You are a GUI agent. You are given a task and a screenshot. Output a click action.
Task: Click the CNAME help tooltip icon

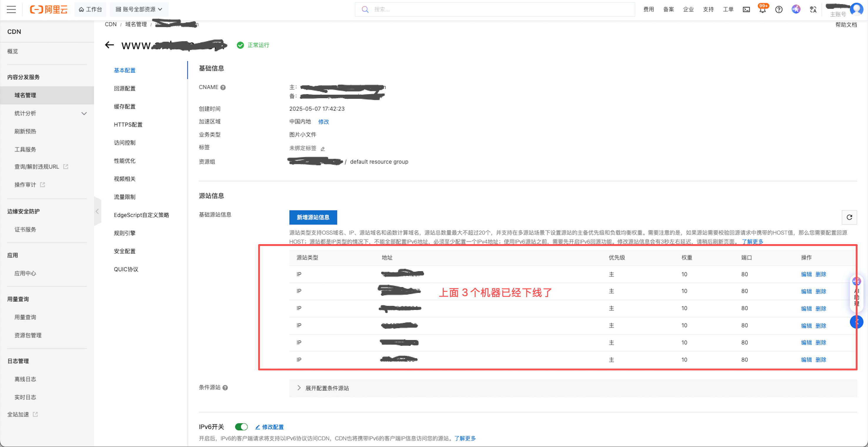(223, 88)
